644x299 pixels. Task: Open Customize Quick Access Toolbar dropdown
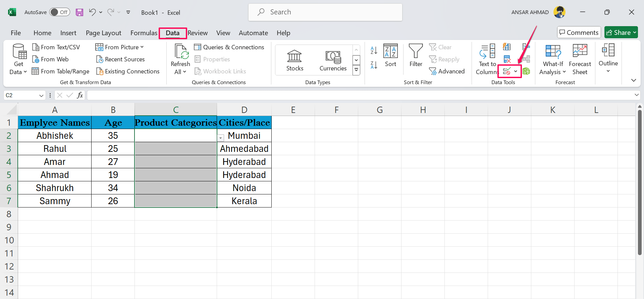[128, 12]
